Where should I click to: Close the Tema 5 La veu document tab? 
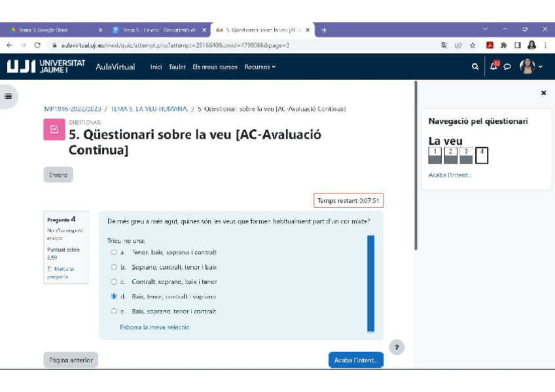[x=204, y=30]
